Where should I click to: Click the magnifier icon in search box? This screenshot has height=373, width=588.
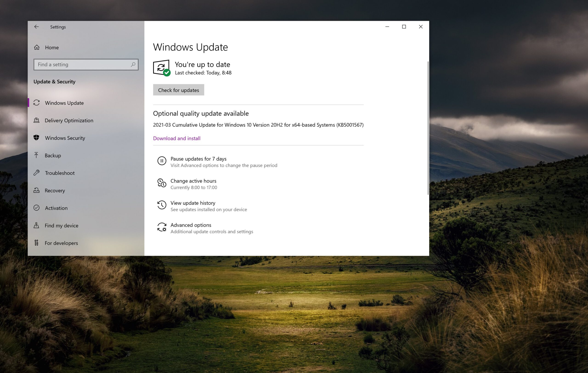click(x=133, y=65)
